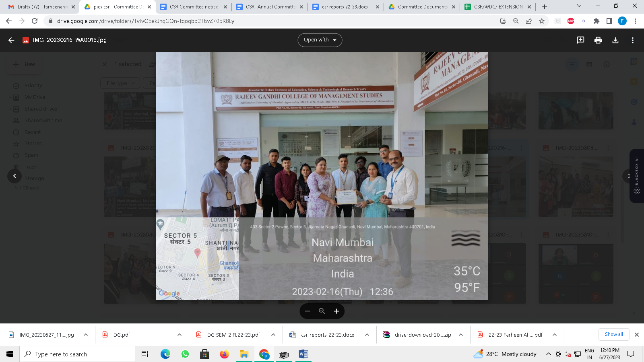The width and height of the screenshot is (644, 362).
Task: Expand options for IMG_20230627_11 download
Action: [86, 335]
